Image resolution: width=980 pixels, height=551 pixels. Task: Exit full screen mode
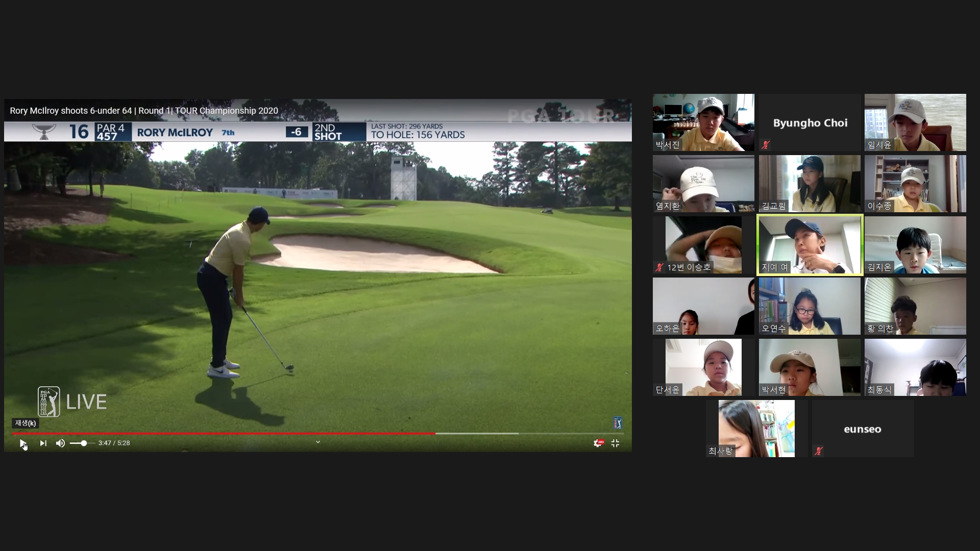615,443
